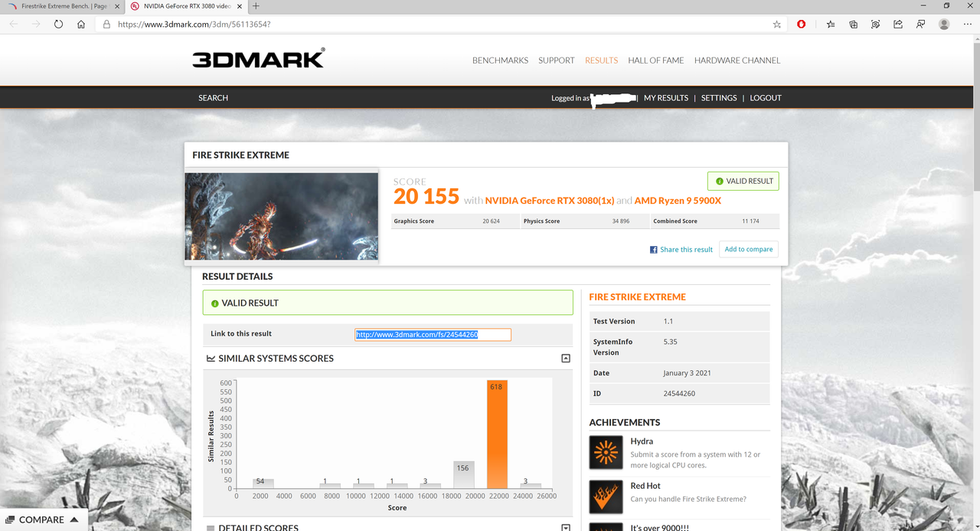
Task: Select the NVIDIA GeForce RTX 3080 tab
Action: (x=186, y=6)
